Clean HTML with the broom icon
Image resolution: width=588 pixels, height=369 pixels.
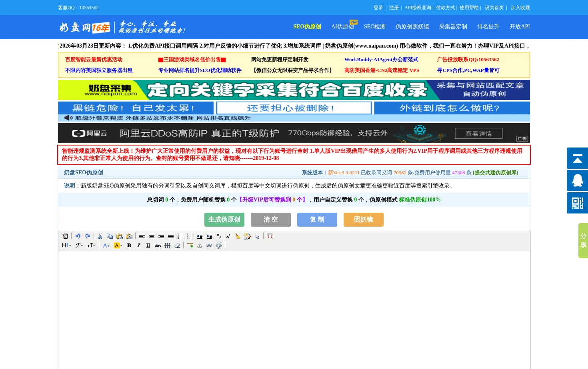tap(238, 236)
